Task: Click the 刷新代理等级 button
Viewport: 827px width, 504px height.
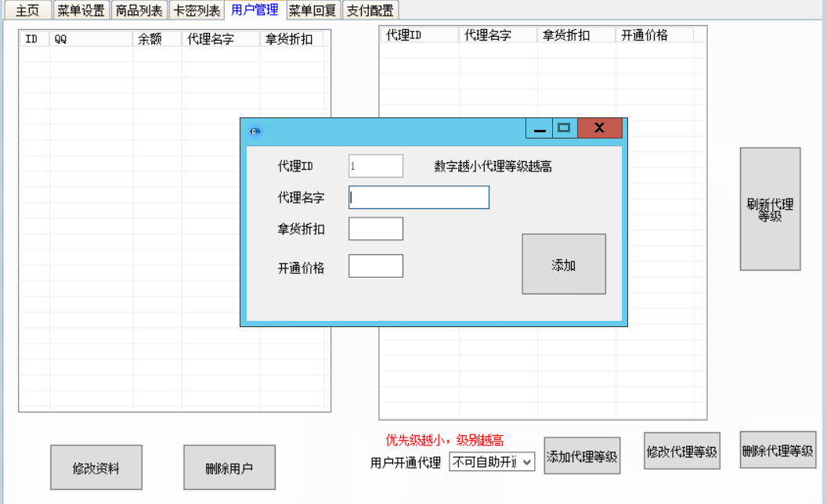Action: click(770, 209)
